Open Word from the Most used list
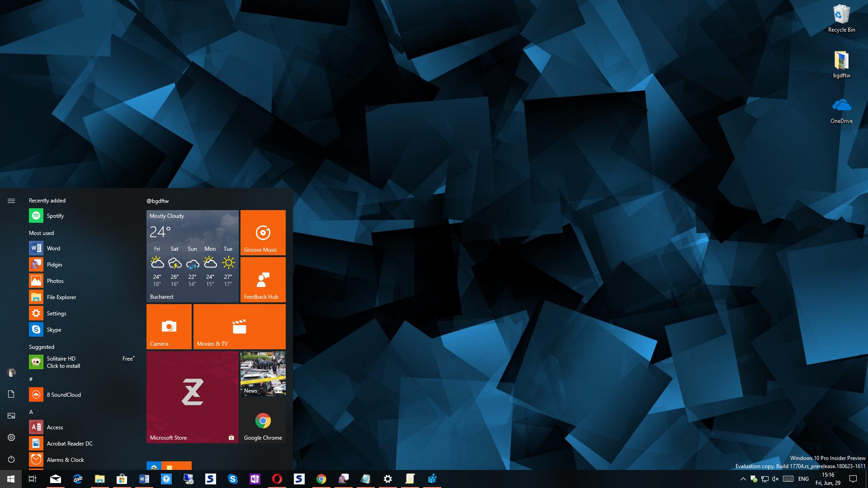The height and width of the screenshot is (488, 868). pyautogui.click(x=82, y=249)
